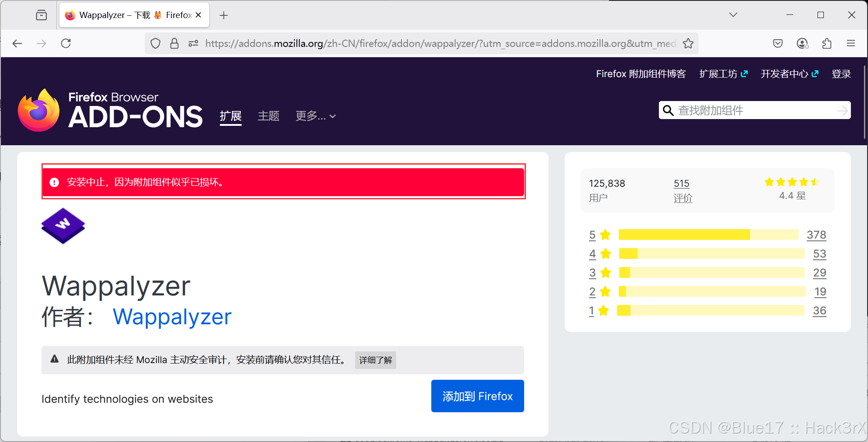Click the browser forward arrow
This screenshot has height=442, width=868.
41,43
